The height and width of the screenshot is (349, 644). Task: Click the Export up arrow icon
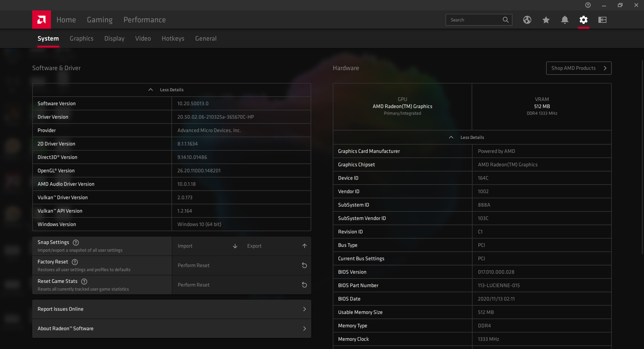305,246
